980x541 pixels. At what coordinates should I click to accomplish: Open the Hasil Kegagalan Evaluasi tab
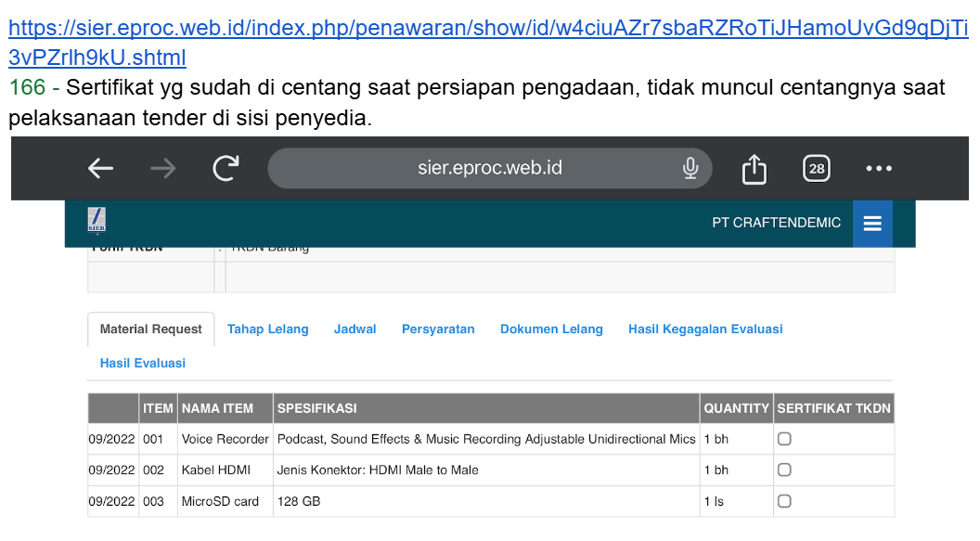(x=705, y=329)
